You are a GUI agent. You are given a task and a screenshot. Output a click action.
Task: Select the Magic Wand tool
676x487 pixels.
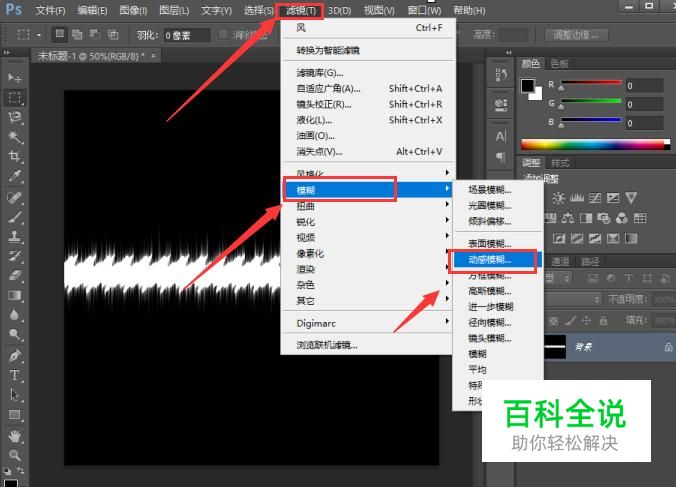14,137
